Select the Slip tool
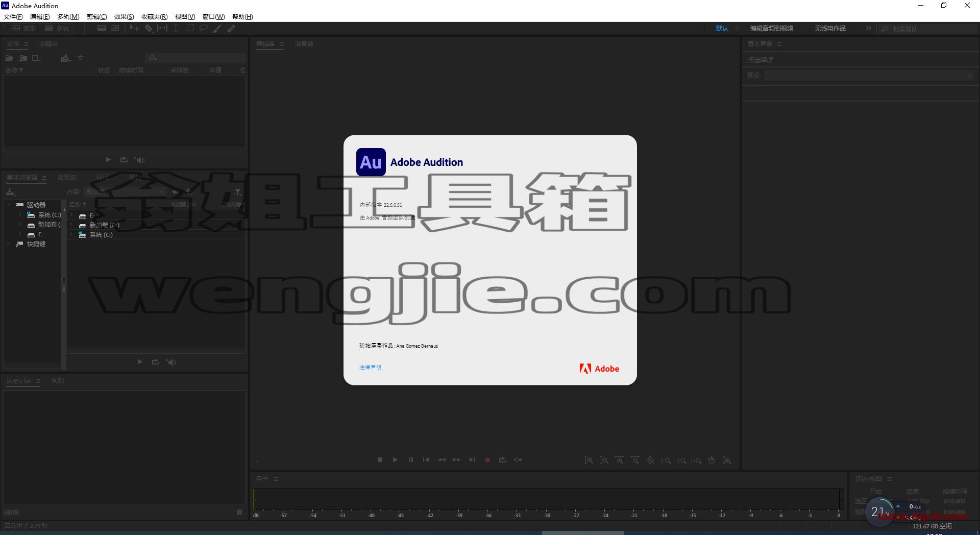This screenshot has height=535, width=980. tap(162, 29)
